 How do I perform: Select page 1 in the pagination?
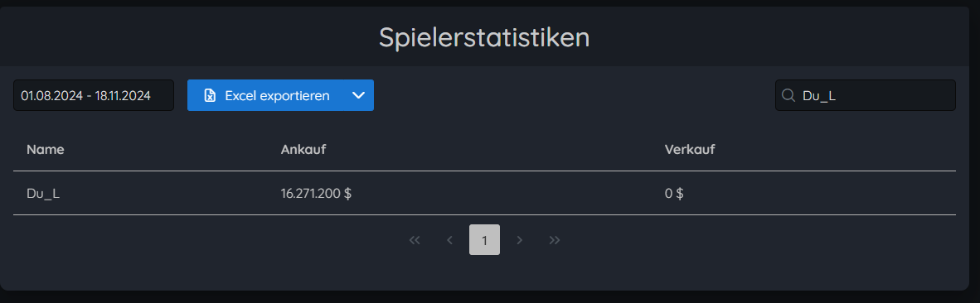484,240
